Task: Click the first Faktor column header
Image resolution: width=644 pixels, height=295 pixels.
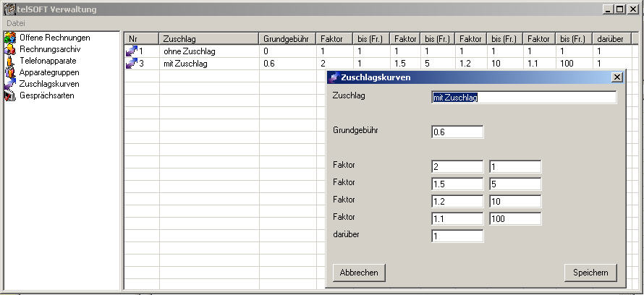Action: tap(334, 39)
